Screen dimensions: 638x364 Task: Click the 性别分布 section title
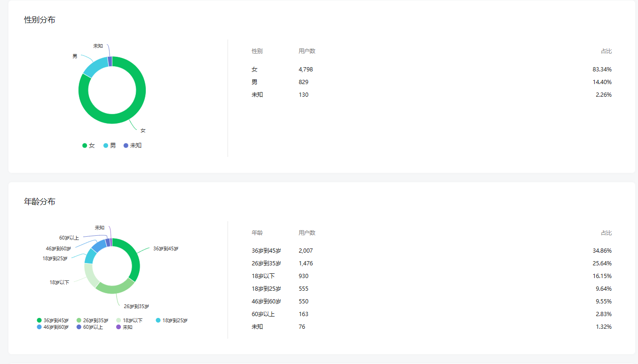click(x=39, y=20)
